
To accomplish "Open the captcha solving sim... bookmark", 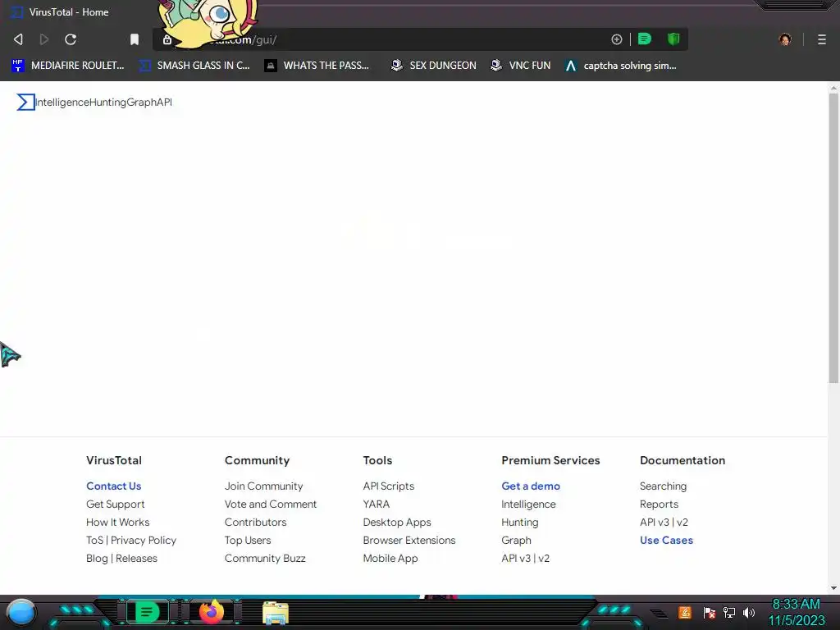I will 621,66.
